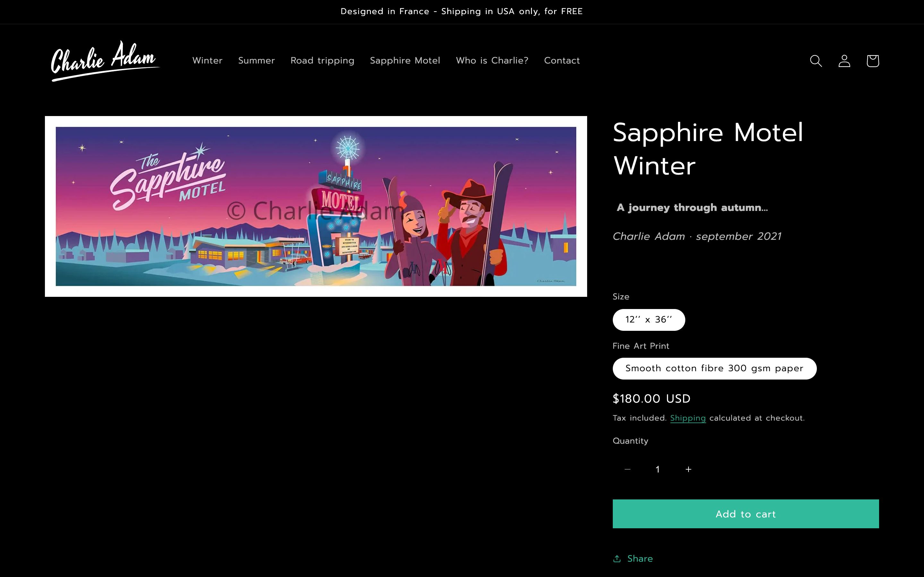Screen dimensions: 924x577
Task: Go to Road tripping collection
Action: [x=322, y=61]
